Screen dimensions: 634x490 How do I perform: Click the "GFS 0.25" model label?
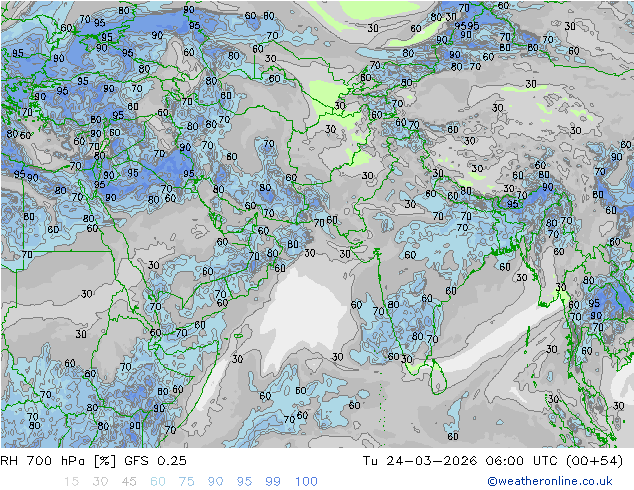(155, 461)
